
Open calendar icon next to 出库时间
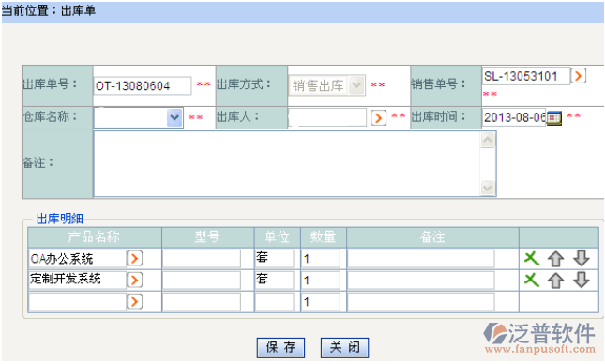pyautogui.click(x=554, y=117)
